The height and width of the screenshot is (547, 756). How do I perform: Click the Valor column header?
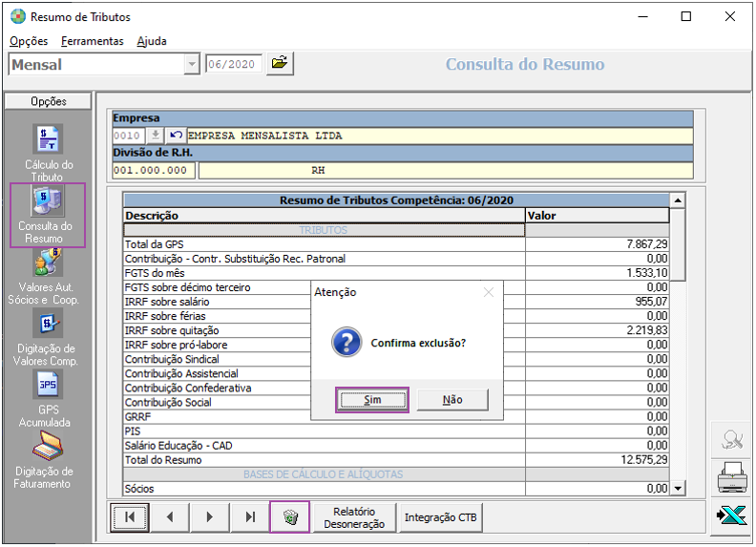(598, 215)
